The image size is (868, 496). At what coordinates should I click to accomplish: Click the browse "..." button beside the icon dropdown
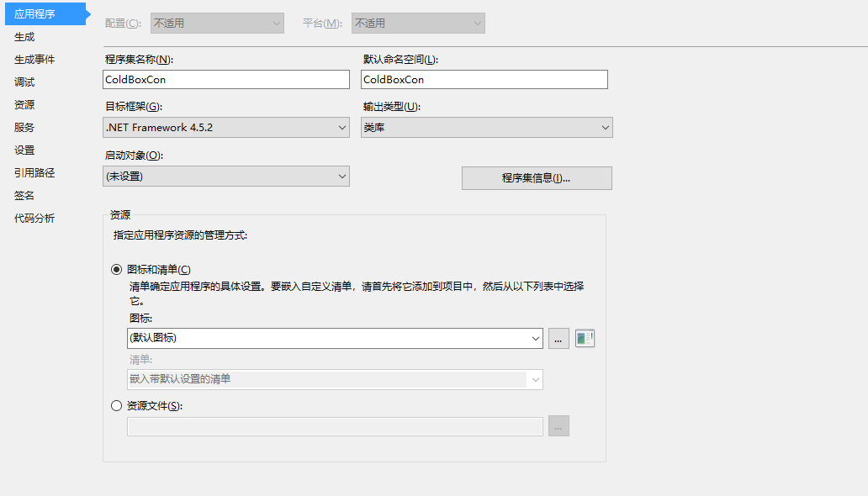(558, 337)
